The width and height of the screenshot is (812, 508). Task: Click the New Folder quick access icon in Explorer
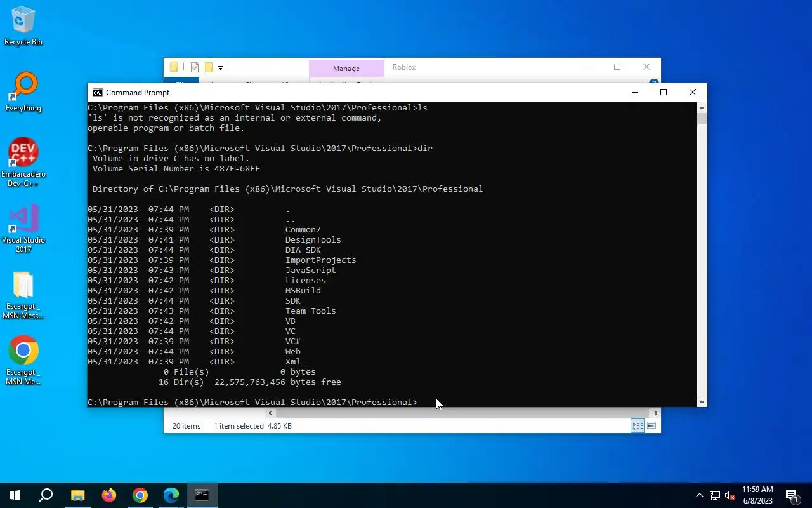208,67
